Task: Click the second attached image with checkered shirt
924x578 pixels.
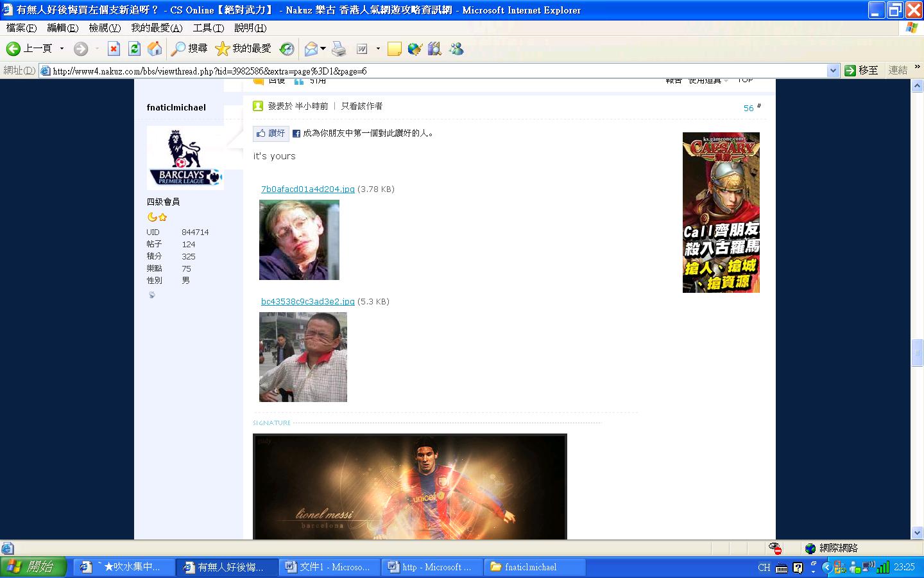Action: click(x=303, y=357)
